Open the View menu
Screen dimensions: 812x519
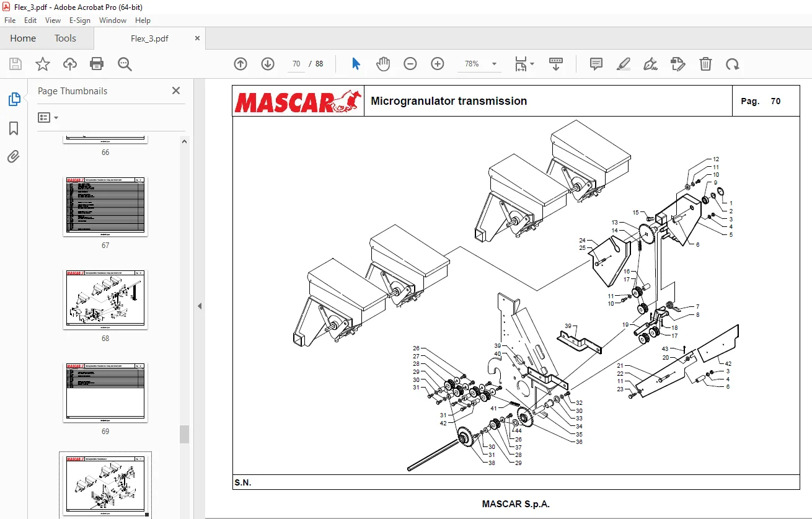click(x=53, y=20)
